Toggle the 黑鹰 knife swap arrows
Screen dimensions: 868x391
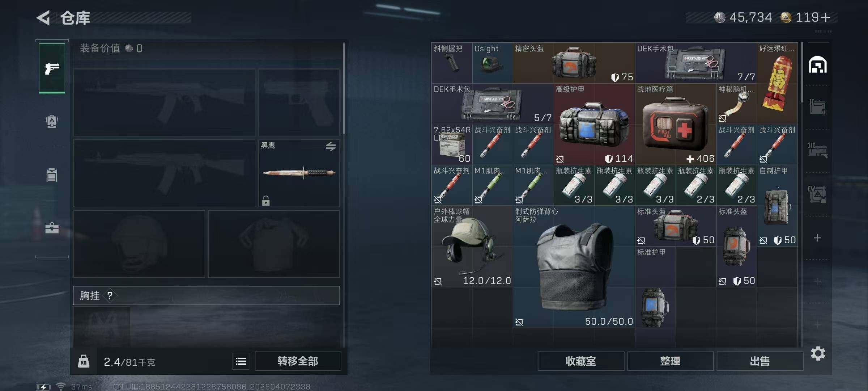click(331, 147)
